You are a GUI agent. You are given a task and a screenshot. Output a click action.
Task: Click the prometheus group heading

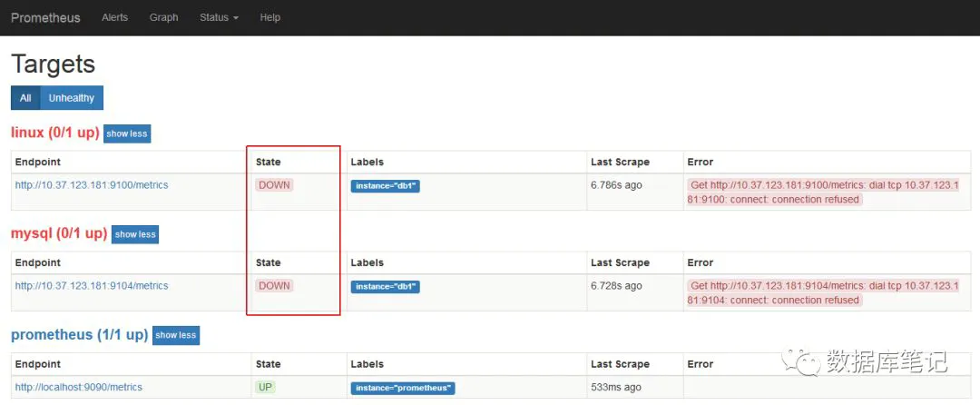pos(79,334)
